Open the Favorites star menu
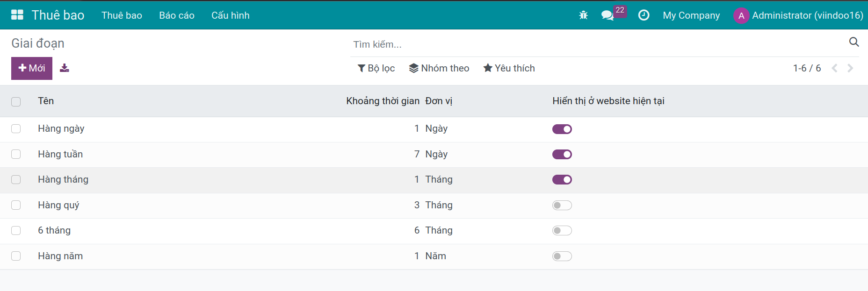The height and width of the screenshot is (291, 868). tap(509, 68)
